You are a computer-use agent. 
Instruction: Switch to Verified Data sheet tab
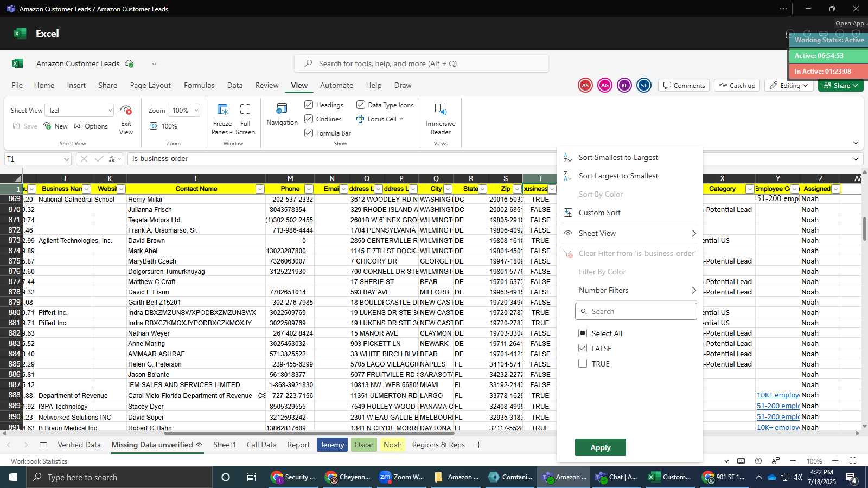79,445
